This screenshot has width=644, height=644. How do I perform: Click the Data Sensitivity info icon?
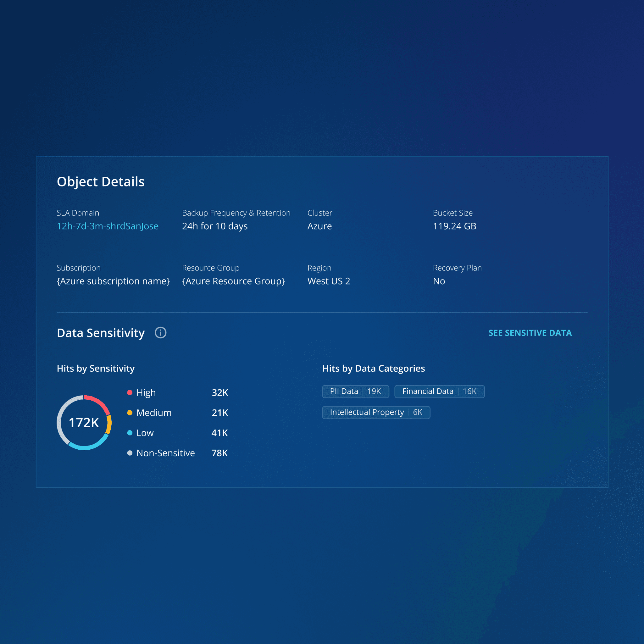(x=160, y=333)
